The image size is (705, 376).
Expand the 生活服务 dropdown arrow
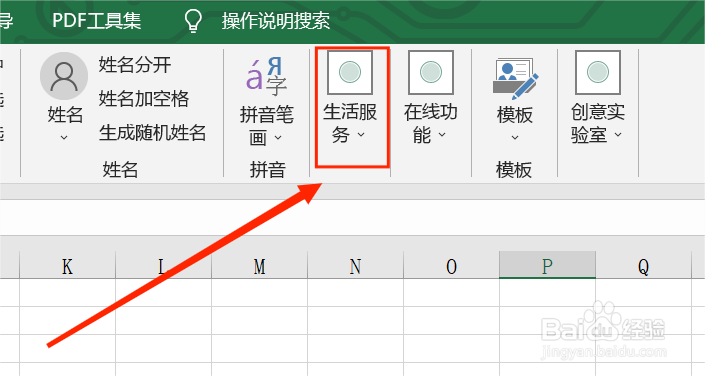coord(361,134)
